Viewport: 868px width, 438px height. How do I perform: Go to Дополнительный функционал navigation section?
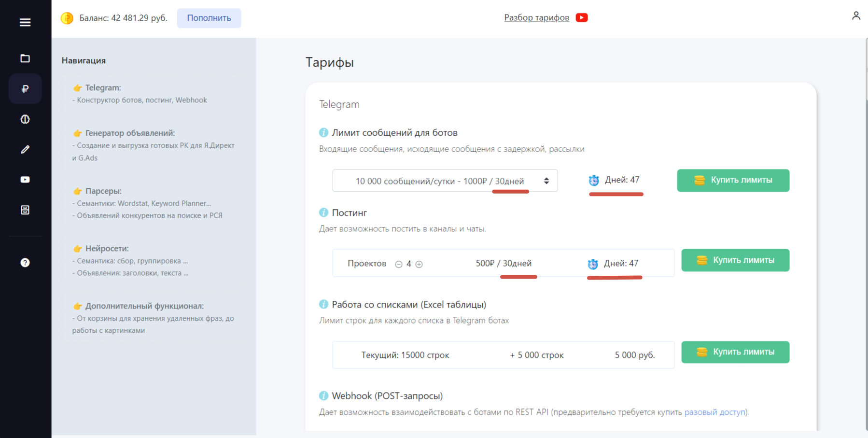[x=154, y=318]
